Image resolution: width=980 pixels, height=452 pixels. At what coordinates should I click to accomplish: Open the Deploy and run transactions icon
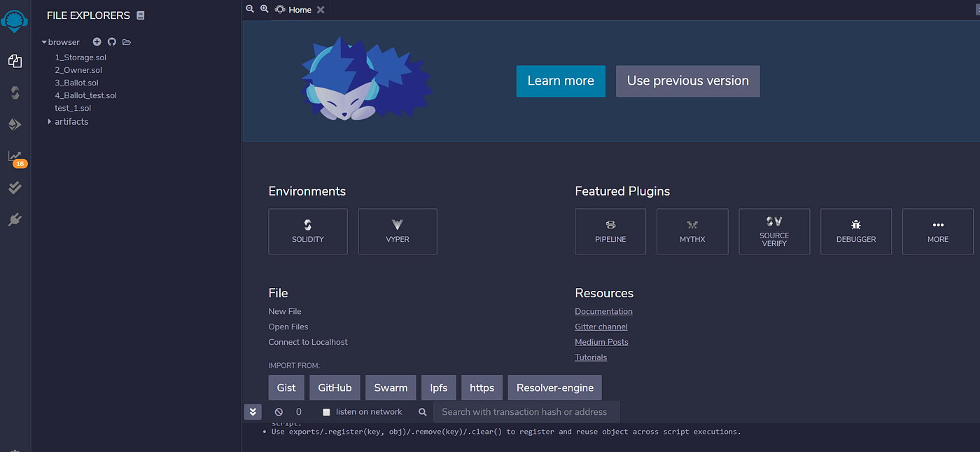pyautogui.click(x=15, y=125)
